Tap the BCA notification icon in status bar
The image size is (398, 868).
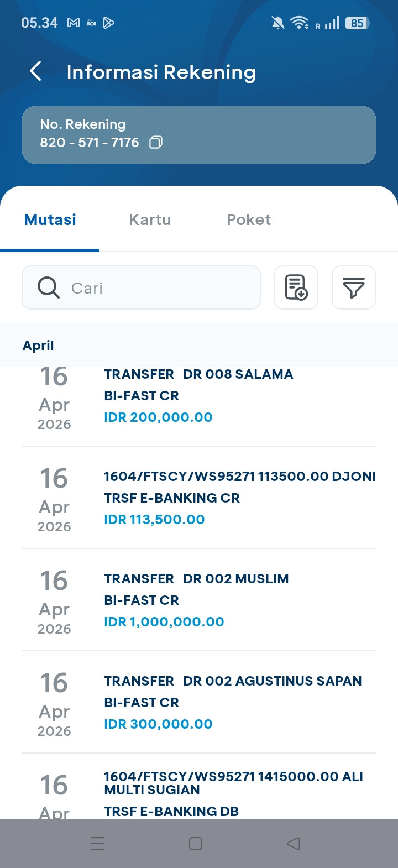pos(91,23)
